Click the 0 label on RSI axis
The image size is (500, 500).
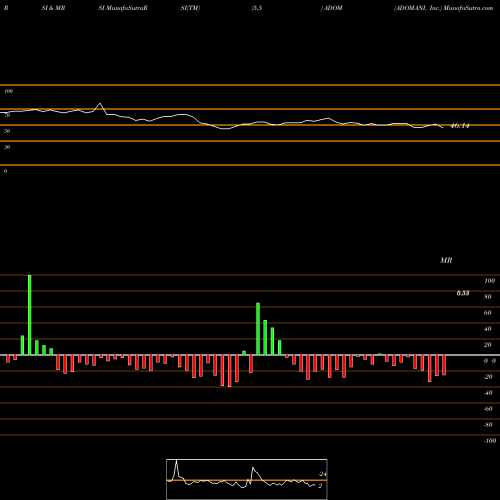5,171
